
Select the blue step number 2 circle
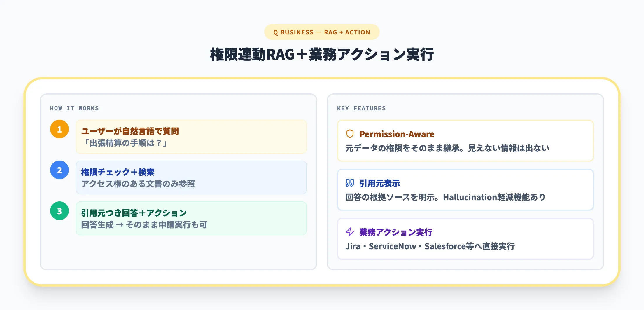pyautogui.click(x=59, y=169)
